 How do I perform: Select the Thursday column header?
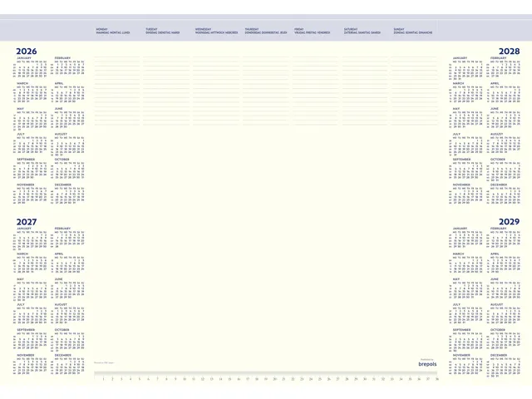pyautogui.click(x=266, y=32)
